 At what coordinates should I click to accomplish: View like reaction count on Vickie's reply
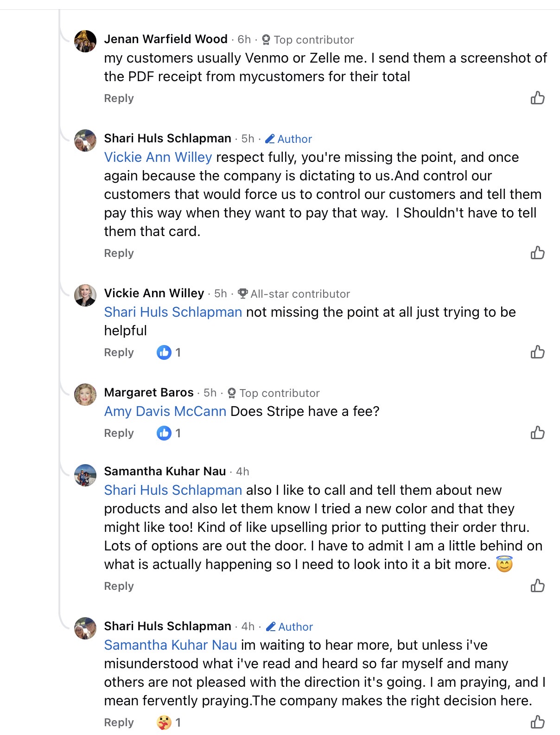click(x=169, y=352)
